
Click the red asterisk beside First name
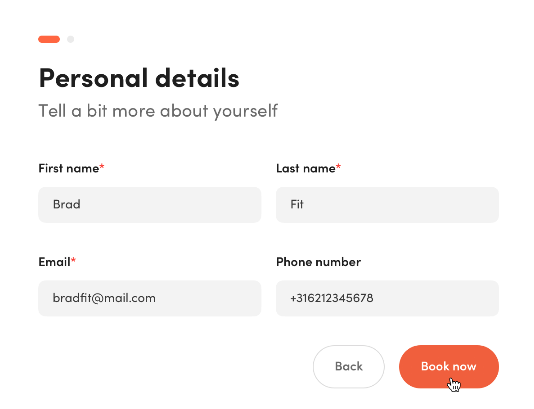101,167
